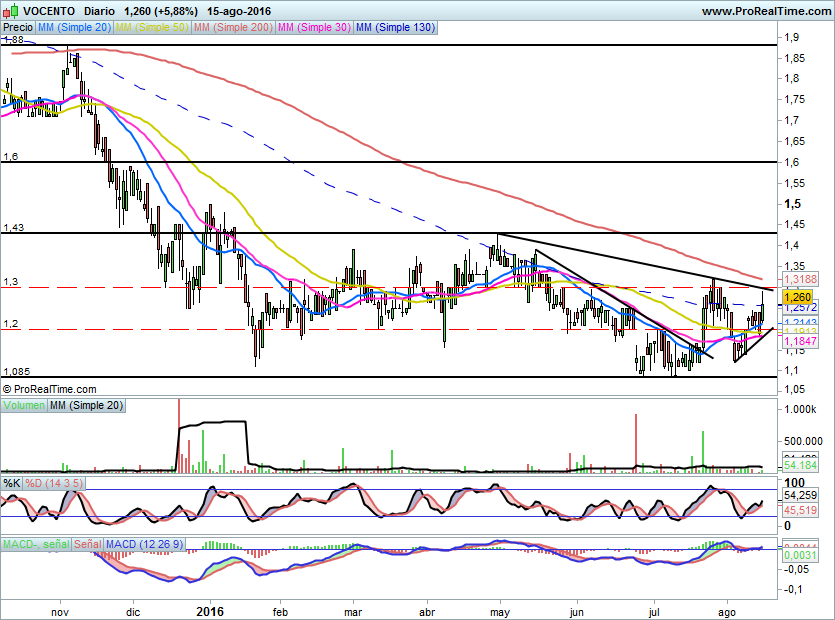This screenshot has height=620, width=835.
Task: Click the Volumen panel label
Action: (x=23, y=405)
